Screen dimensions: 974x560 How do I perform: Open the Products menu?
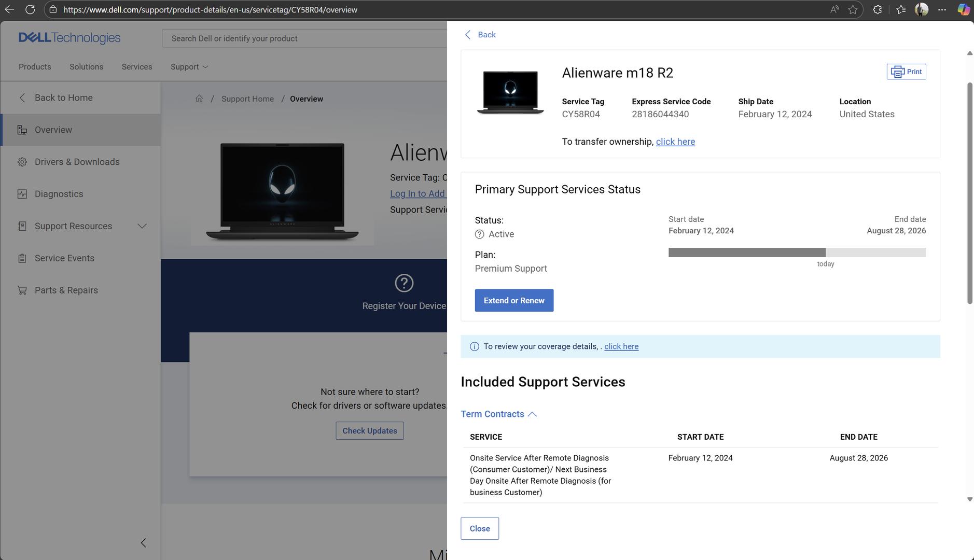pos(35,67)
